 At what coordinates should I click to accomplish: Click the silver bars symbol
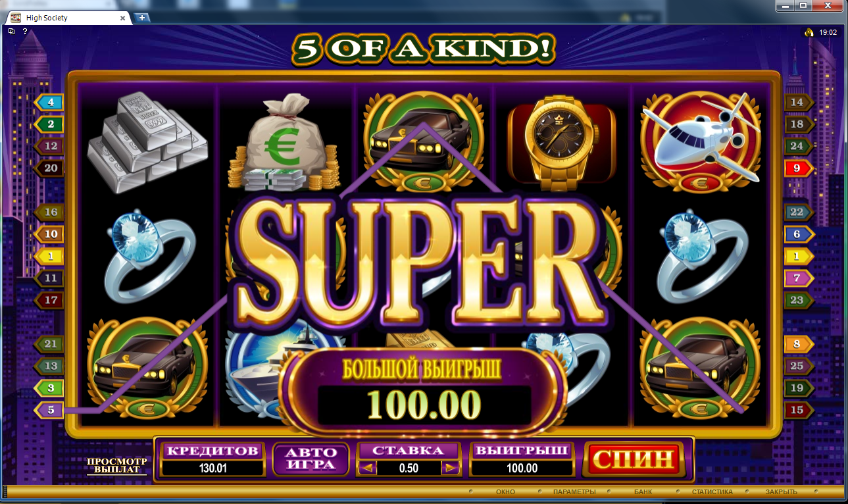147,143
